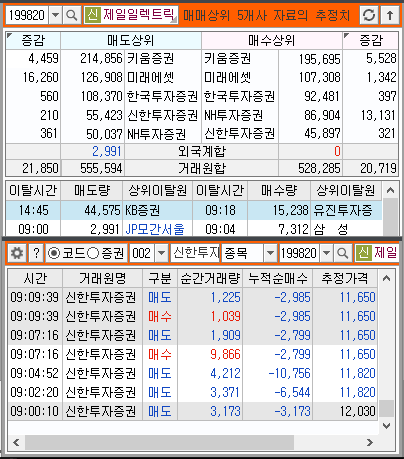This screenshot has height=459, width=404.
Task: Select NH투자증권 in the buy-side list
Action: 234,115
